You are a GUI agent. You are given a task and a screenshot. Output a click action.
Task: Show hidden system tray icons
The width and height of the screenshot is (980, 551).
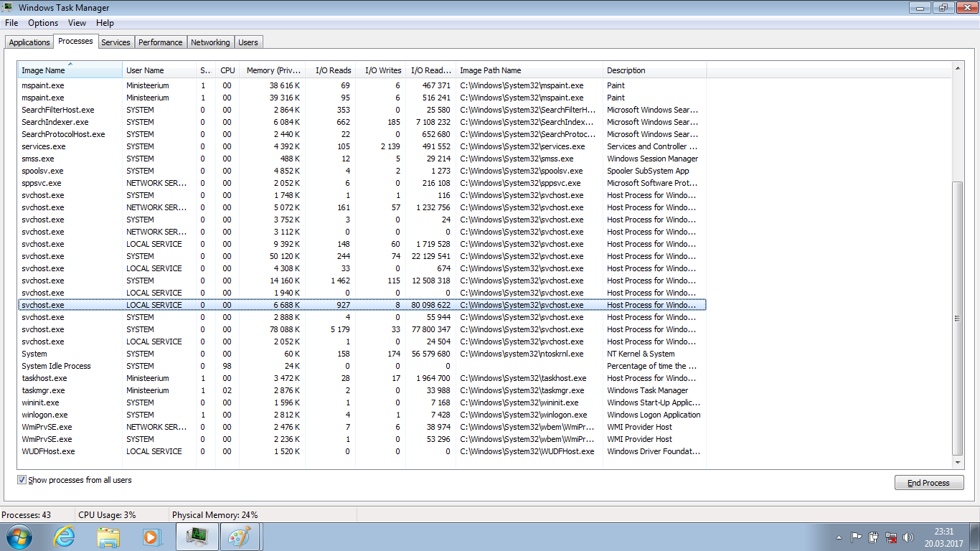click(x=839, y=537)
